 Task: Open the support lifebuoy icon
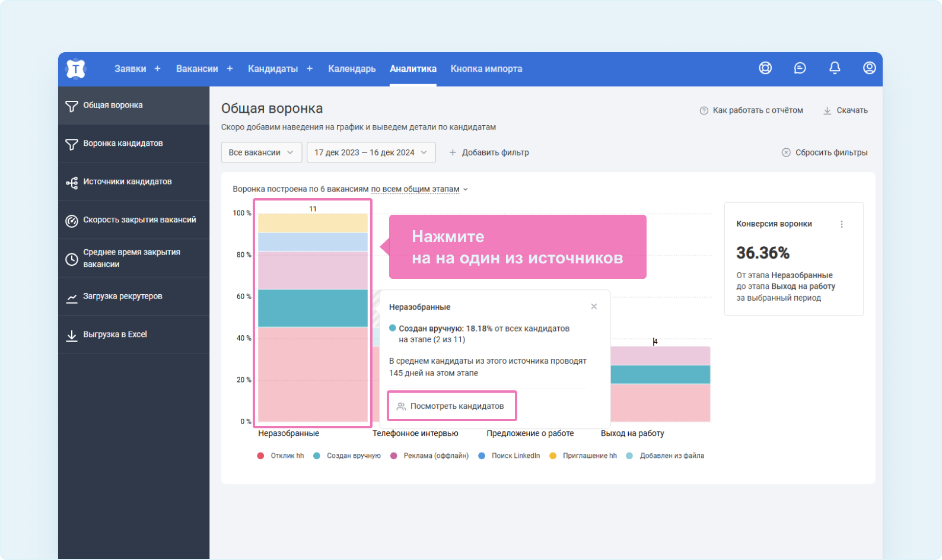coord(765,68)
